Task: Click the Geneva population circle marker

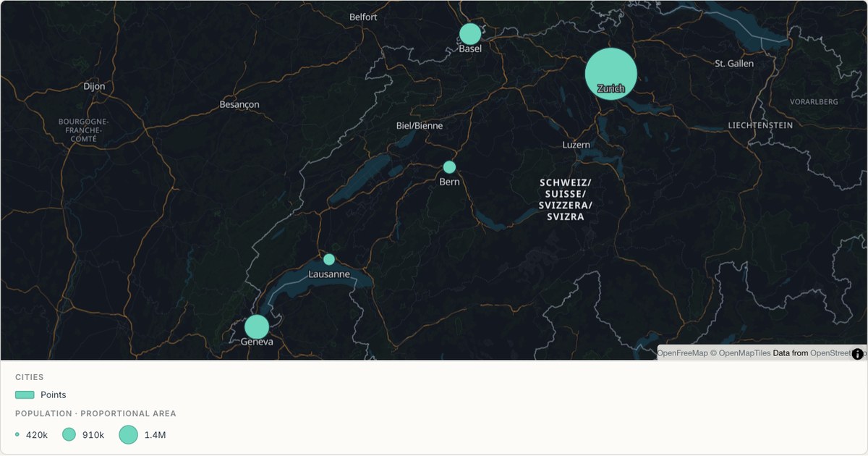Action: [257, 327]
